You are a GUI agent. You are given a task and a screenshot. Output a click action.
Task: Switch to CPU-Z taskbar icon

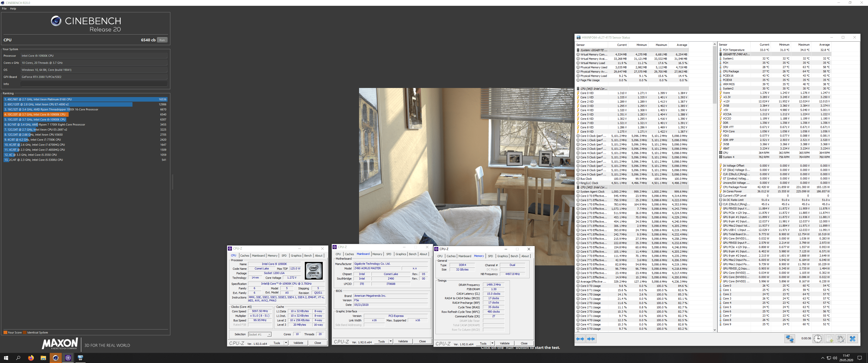68,358
